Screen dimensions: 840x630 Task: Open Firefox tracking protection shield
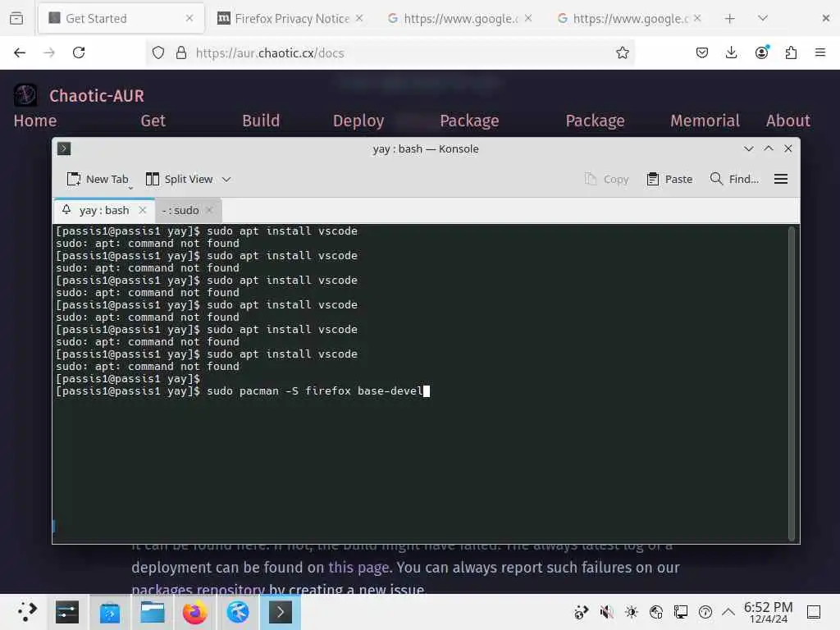coord(158,52)
